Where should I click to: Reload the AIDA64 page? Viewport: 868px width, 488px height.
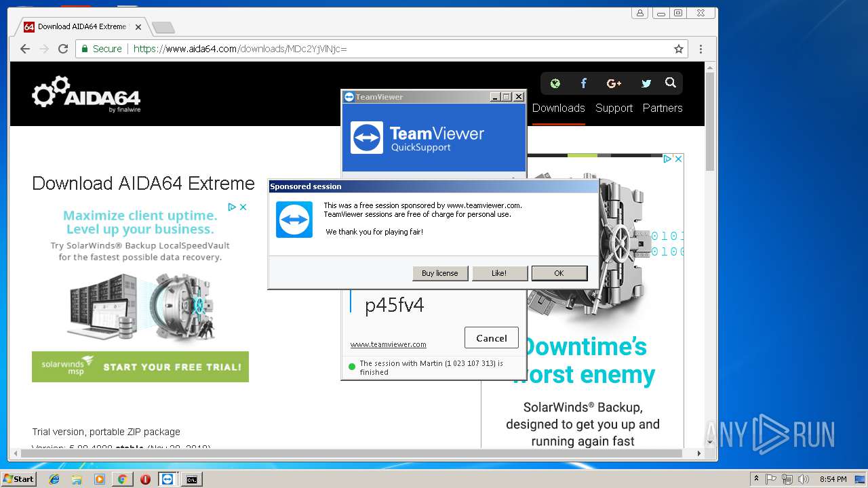click(x=63, y=49)
